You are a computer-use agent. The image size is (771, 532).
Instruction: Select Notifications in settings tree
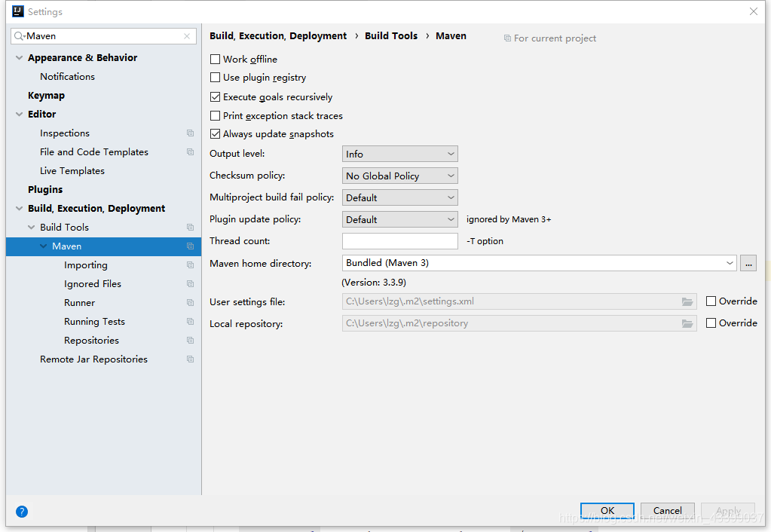tap(67, 77)
